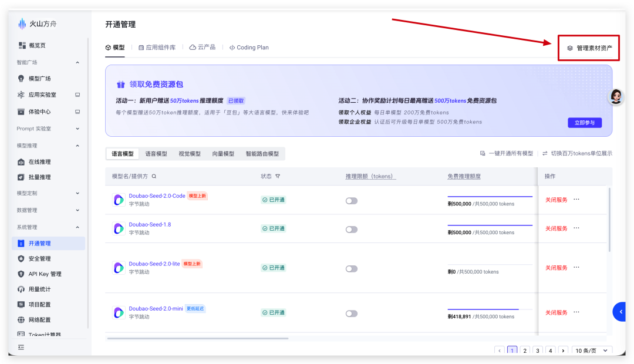Collapse sidebar with bottom menu icon
Viewport: 634px width, 364px height.
pos(21,348)
